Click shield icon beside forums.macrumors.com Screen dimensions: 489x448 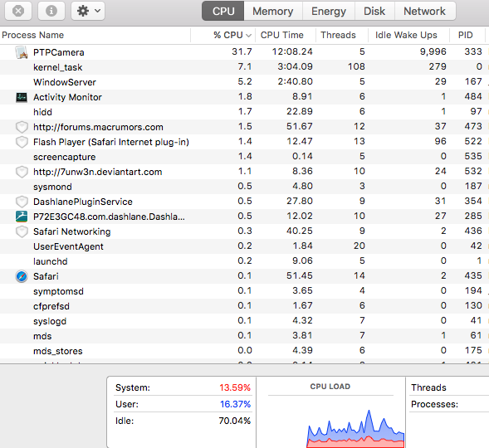[x=22, y=127]
